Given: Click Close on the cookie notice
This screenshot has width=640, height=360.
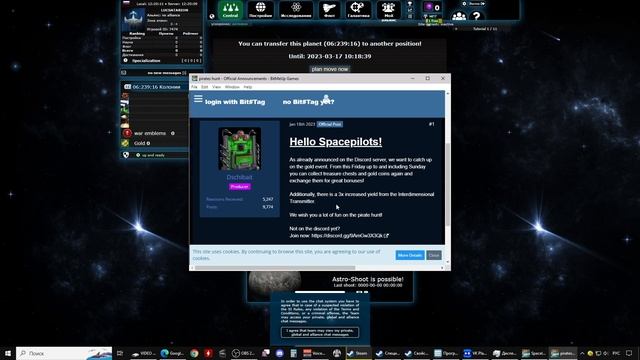Looking at the screenshot, I should point(434,255).
